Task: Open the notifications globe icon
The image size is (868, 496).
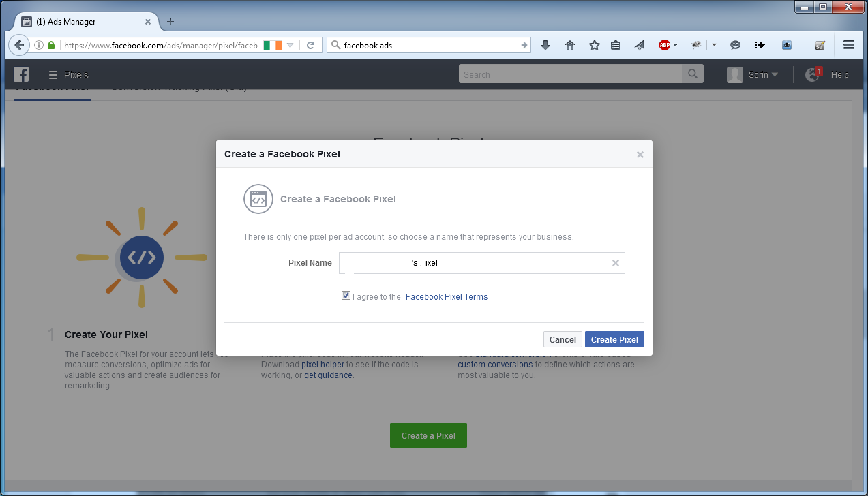Action: coord(813,75)
